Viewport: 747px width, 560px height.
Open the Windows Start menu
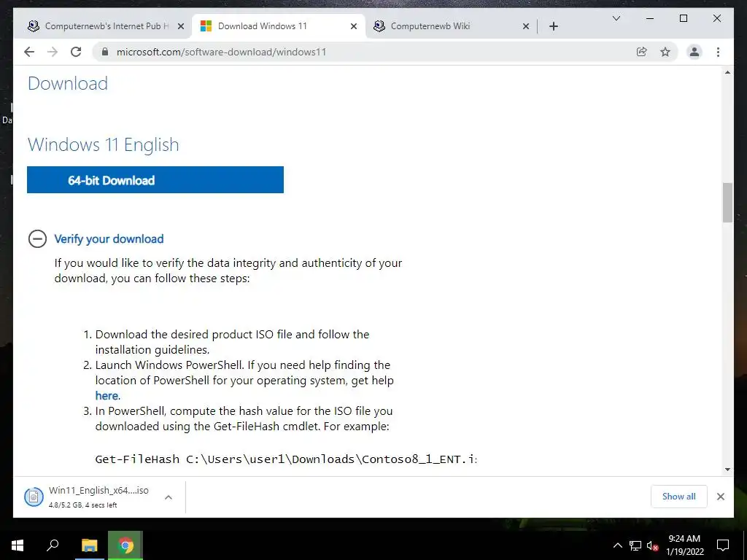tap(18, 545)
